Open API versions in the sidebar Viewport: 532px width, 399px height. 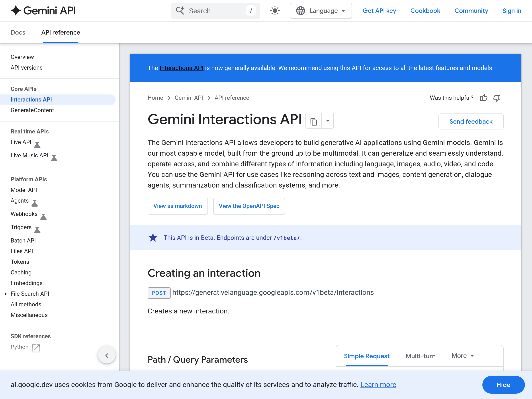[x=26, y=68]
